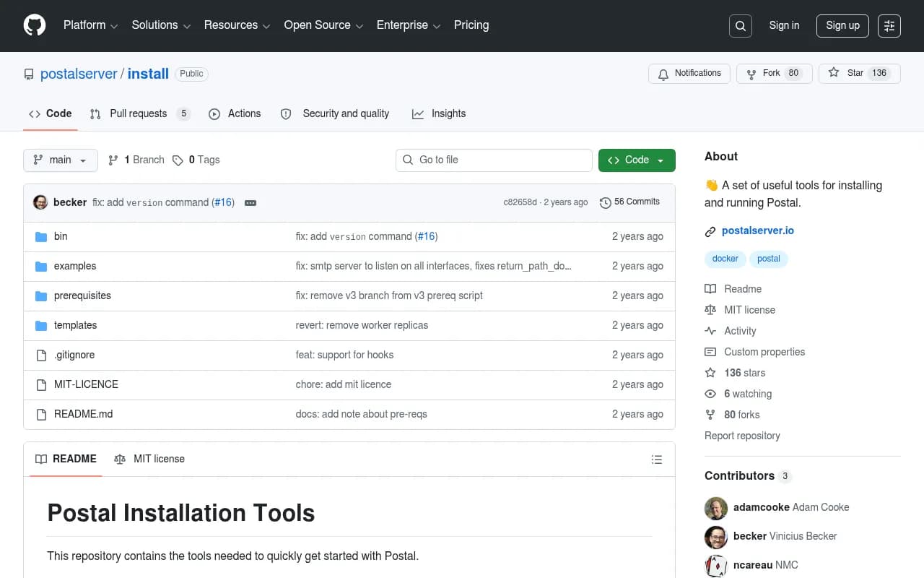Click the templates folder icon
This screenshot has height=578, width=924.
coord(41,325)
